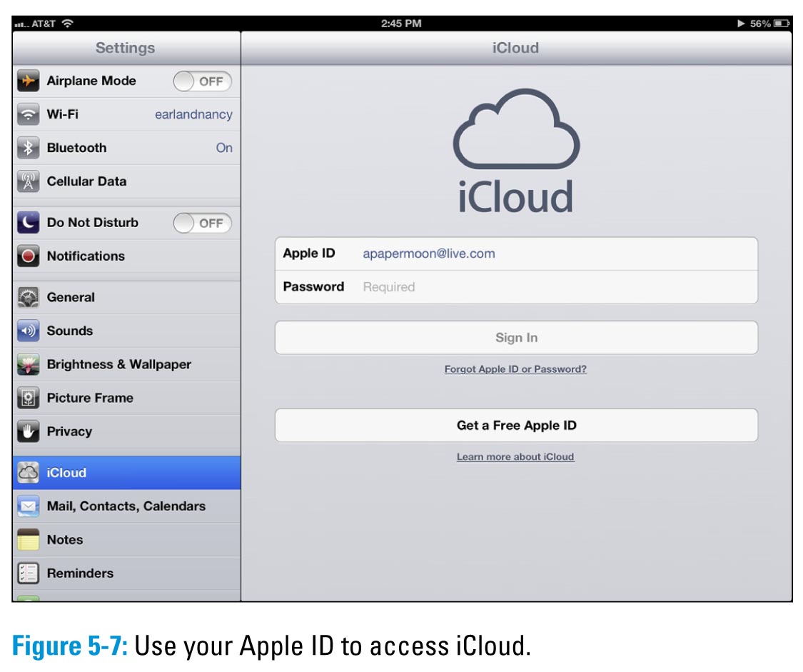
Task: Tap Get a Free Apple ID button
Action: [x=516, y=425]
